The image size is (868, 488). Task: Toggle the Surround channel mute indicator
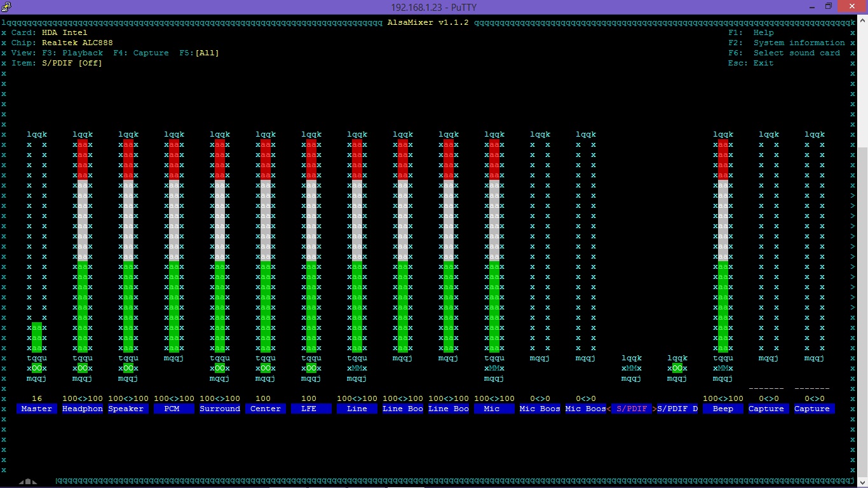coord(220,368)
